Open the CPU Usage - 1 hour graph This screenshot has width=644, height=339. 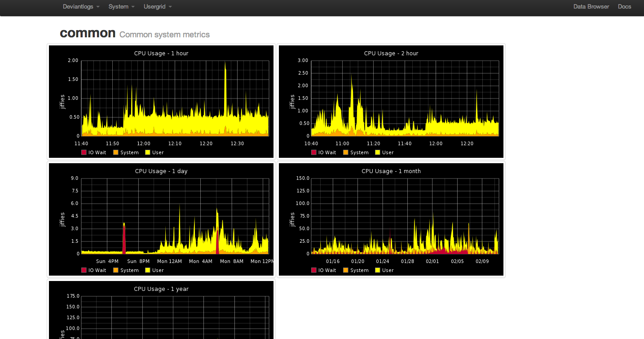pos(161,102)
